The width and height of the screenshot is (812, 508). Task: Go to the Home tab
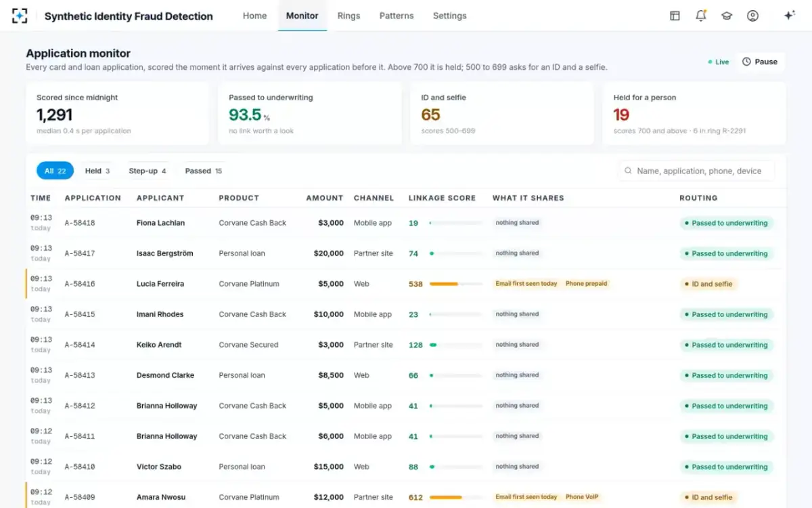(254, 16)
